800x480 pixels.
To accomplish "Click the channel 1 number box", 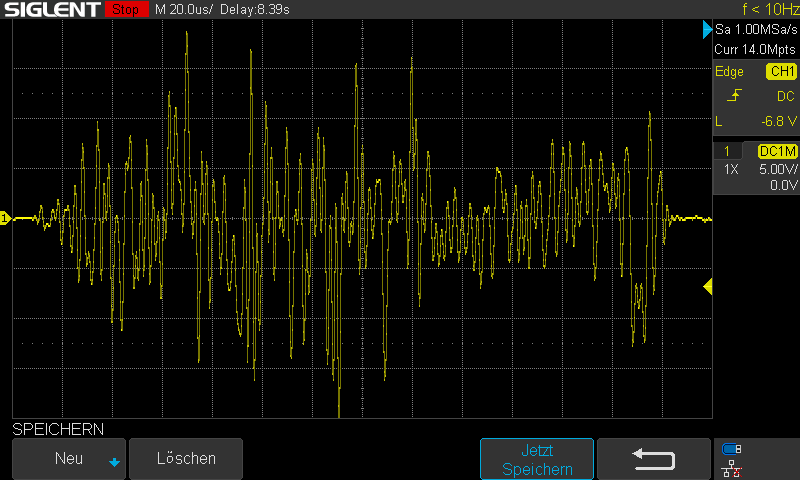I will click(727, 151).
